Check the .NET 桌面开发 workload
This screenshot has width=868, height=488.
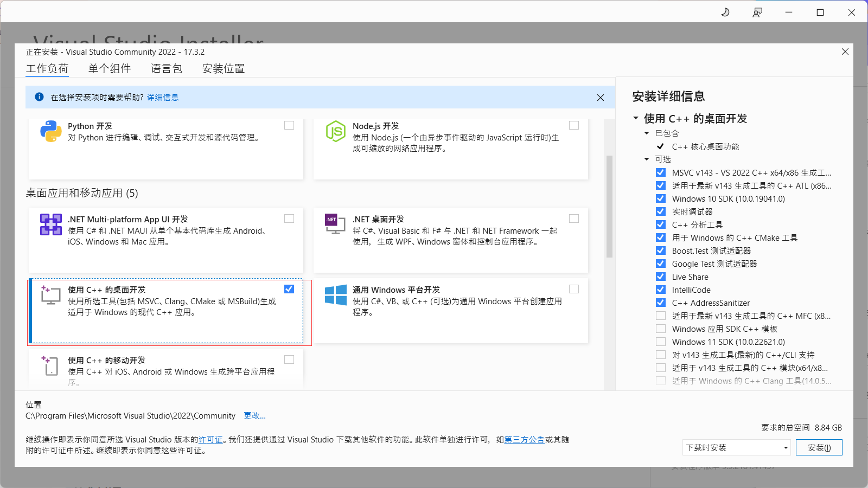pos(574,219)
